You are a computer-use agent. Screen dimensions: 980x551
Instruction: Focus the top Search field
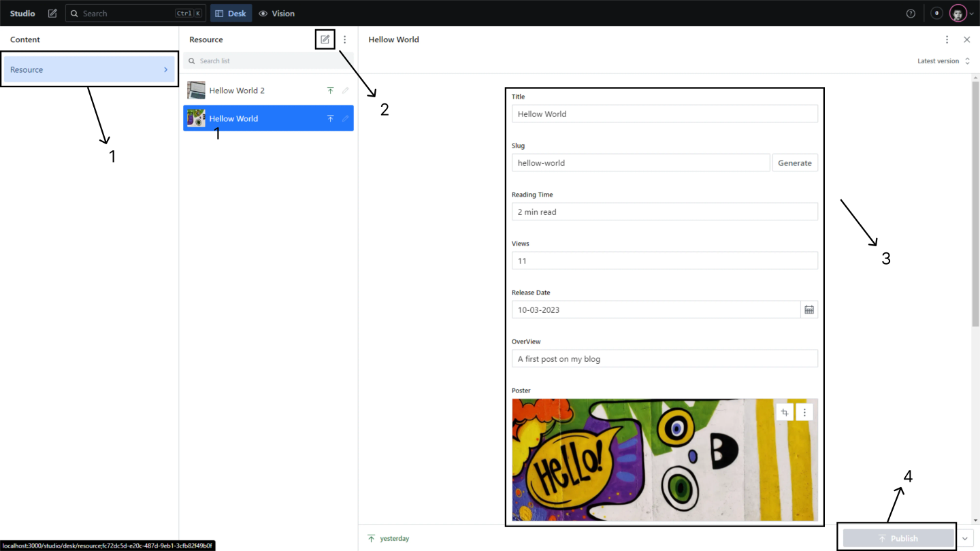pos(136,13)
